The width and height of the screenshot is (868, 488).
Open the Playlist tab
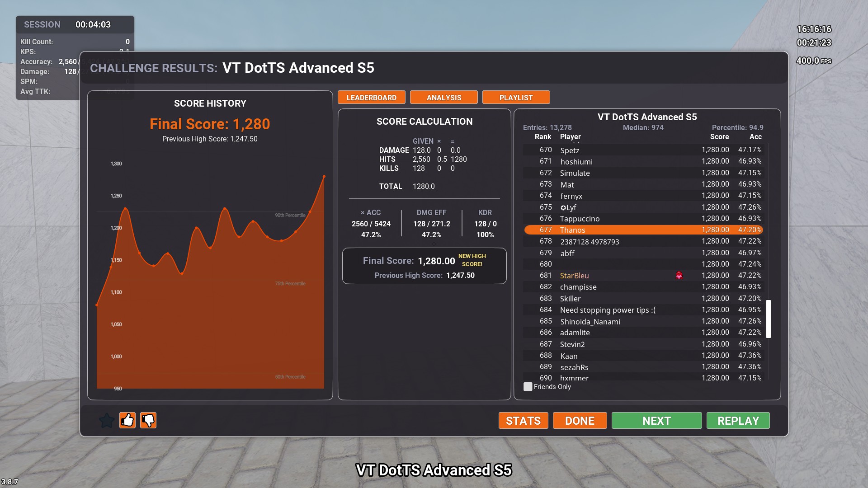pyautogui.click(x=516, y=98)
